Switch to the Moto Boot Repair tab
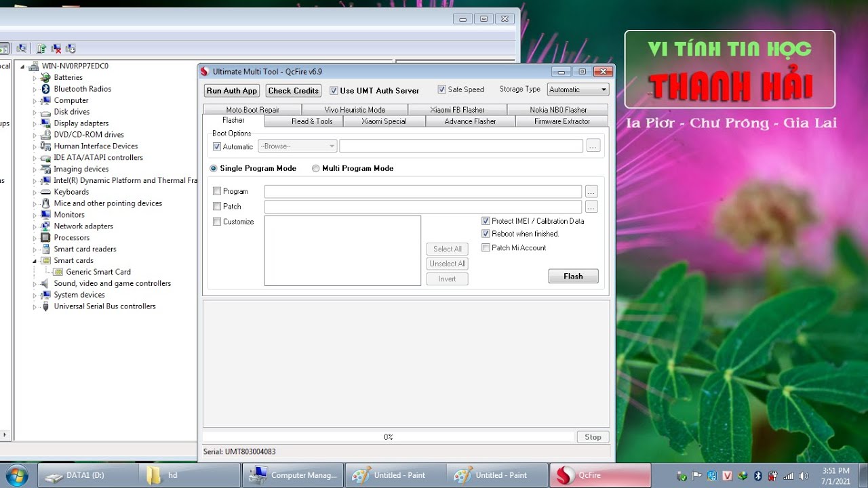This screenshot has width=868, height=488. [252, 110]
